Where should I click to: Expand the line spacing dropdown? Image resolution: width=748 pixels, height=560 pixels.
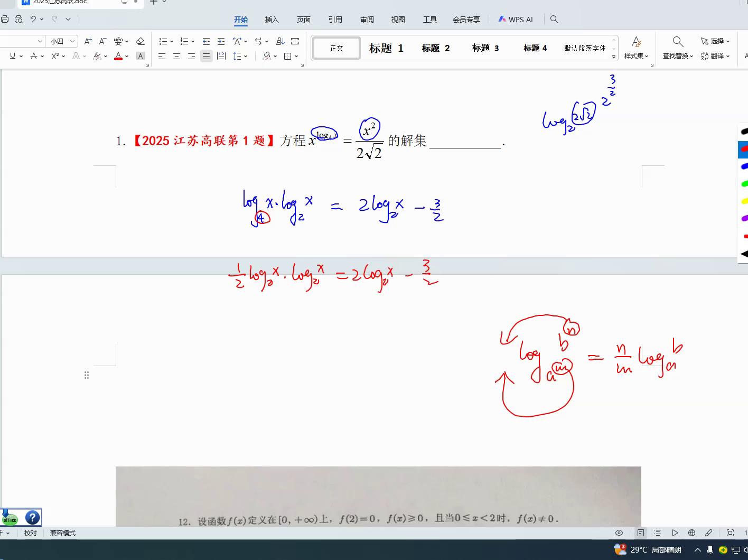246,56
